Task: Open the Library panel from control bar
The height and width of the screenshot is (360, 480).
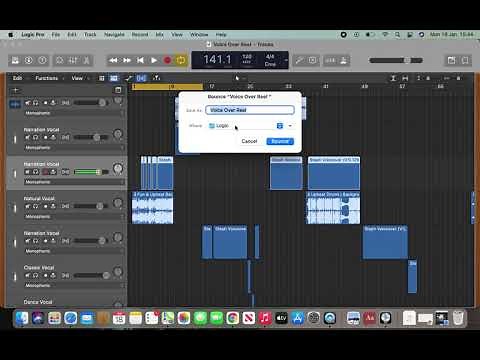Action: pos(15,60)
